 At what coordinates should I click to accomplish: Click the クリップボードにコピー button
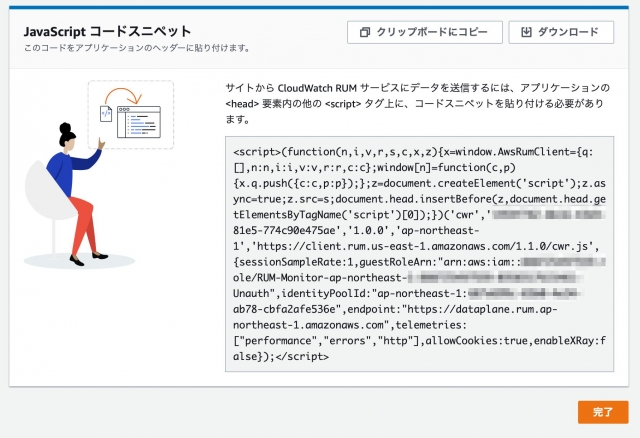[x=424, y=32]
